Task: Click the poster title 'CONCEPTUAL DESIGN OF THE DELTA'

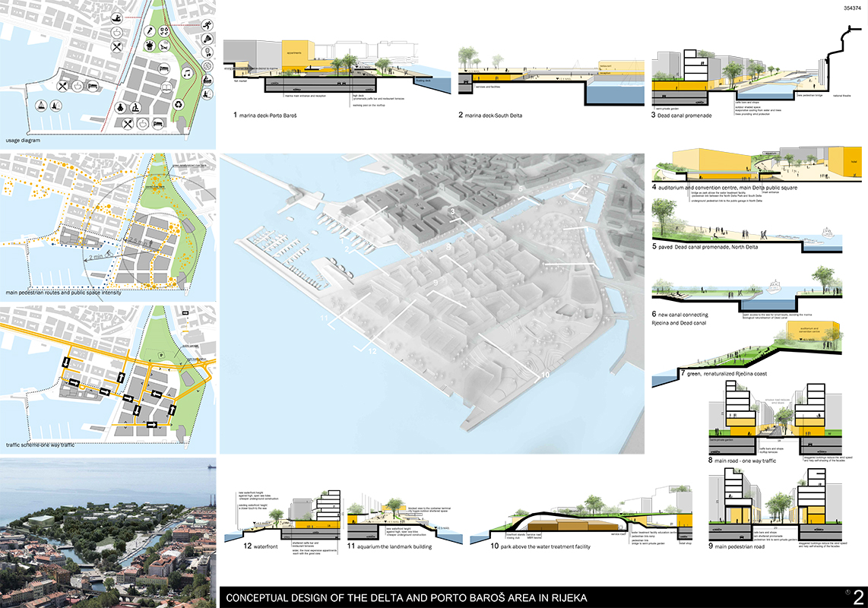Action: pos(407,598)
